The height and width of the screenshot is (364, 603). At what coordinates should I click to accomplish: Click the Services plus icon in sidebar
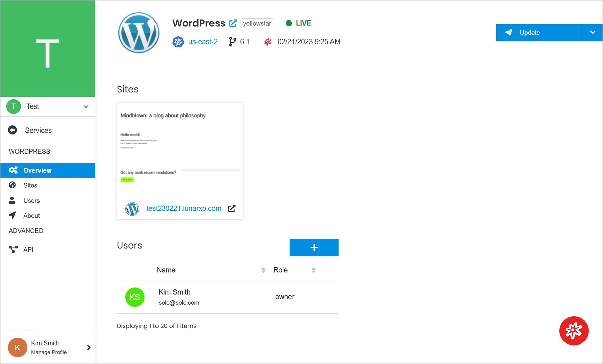[x=13, y=130]
